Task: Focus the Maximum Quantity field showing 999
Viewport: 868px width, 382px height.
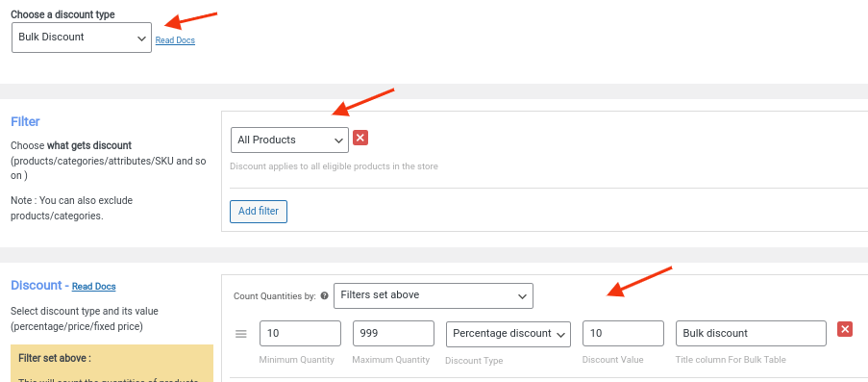Action: (393, 334)
